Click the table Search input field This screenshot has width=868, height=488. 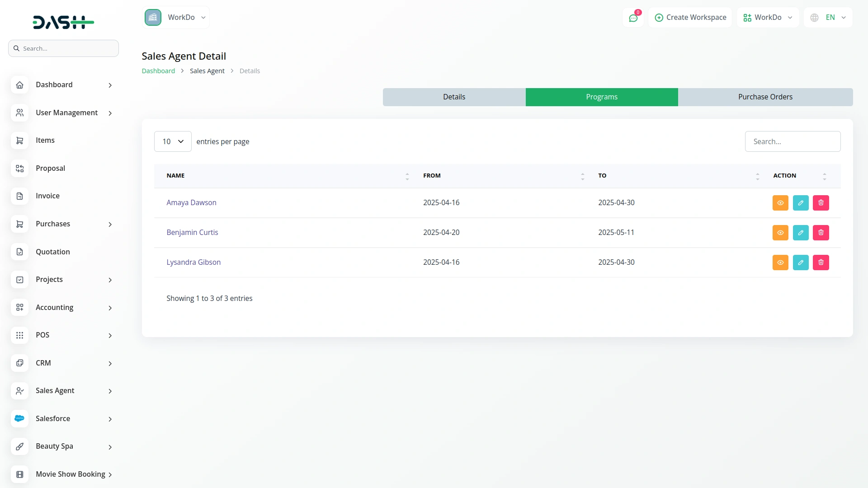792,141
